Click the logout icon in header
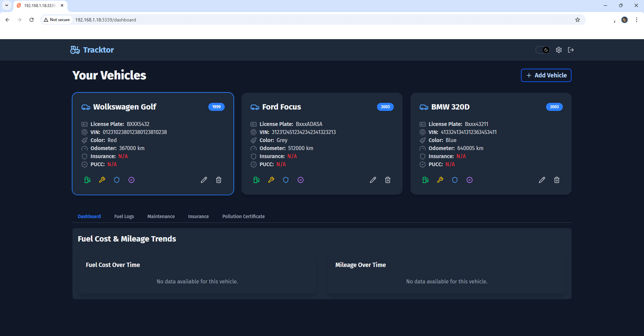Screen dimensions: 644x336 click(571, 50)
